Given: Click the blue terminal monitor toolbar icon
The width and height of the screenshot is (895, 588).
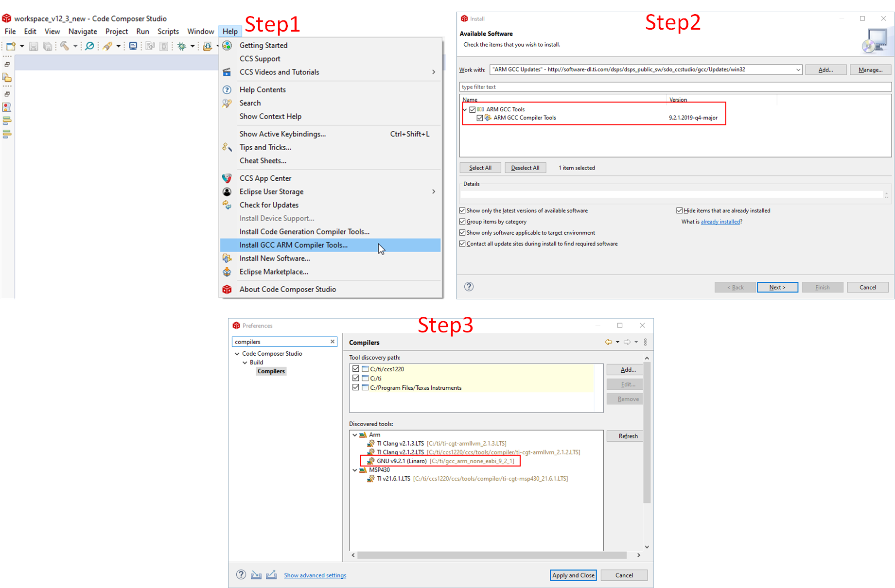Looking at the screenshot, I should click(x=133, y=46).
